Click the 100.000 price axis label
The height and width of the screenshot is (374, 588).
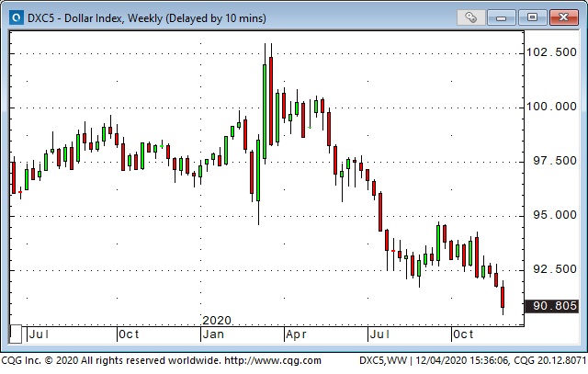[x=551, y=107]
